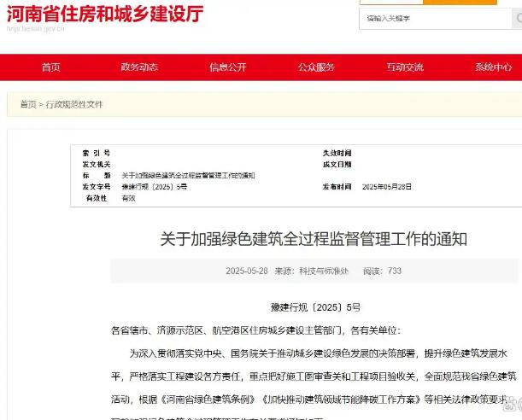Click the 阅读 733 view count
This screenshot has width=522, height=420.
(382, 271)
